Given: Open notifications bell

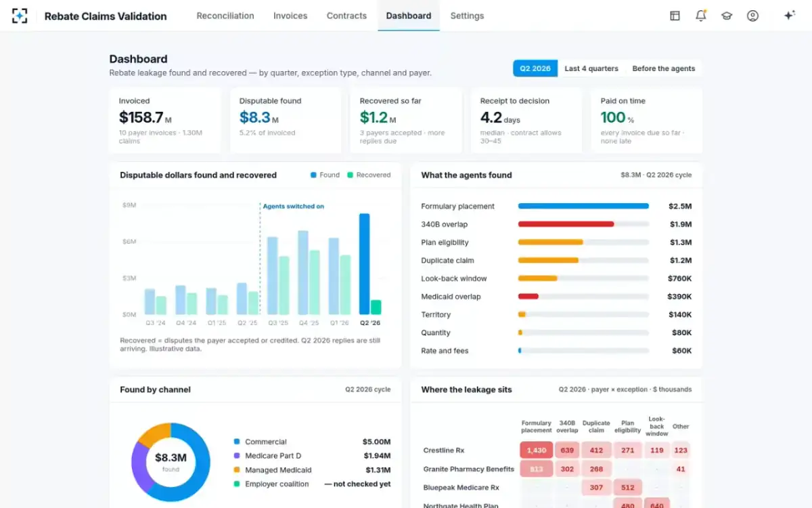Looking at the screenshot, I should click(700, 16).
